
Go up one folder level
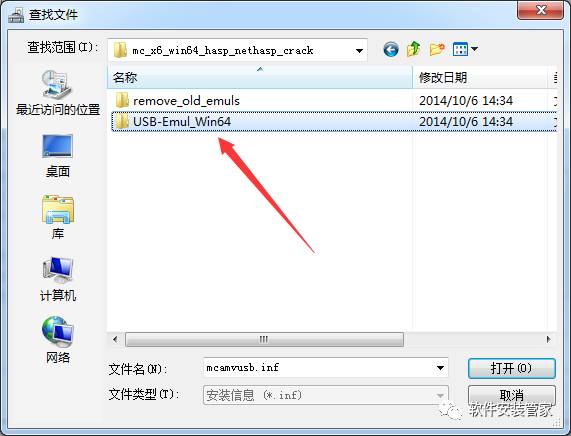[x=414, y=49]
